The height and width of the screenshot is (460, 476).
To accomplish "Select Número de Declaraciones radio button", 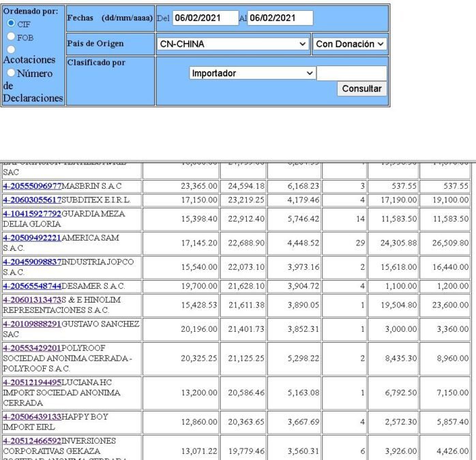I will [11, 72].
